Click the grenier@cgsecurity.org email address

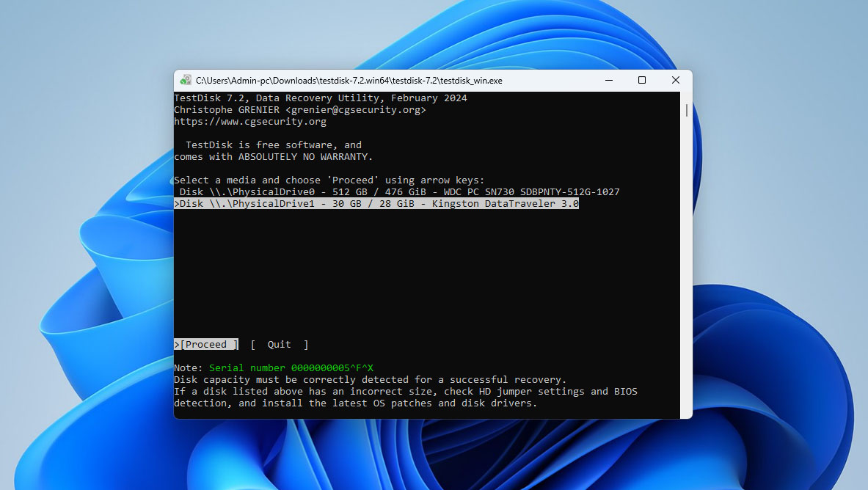point(355,110)
